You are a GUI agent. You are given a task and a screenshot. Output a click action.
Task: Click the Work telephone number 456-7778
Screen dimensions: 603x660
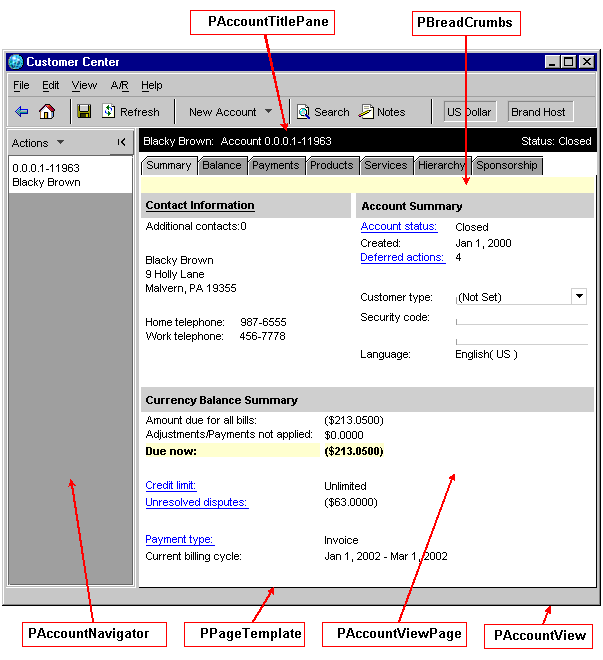tap(262, 336)
